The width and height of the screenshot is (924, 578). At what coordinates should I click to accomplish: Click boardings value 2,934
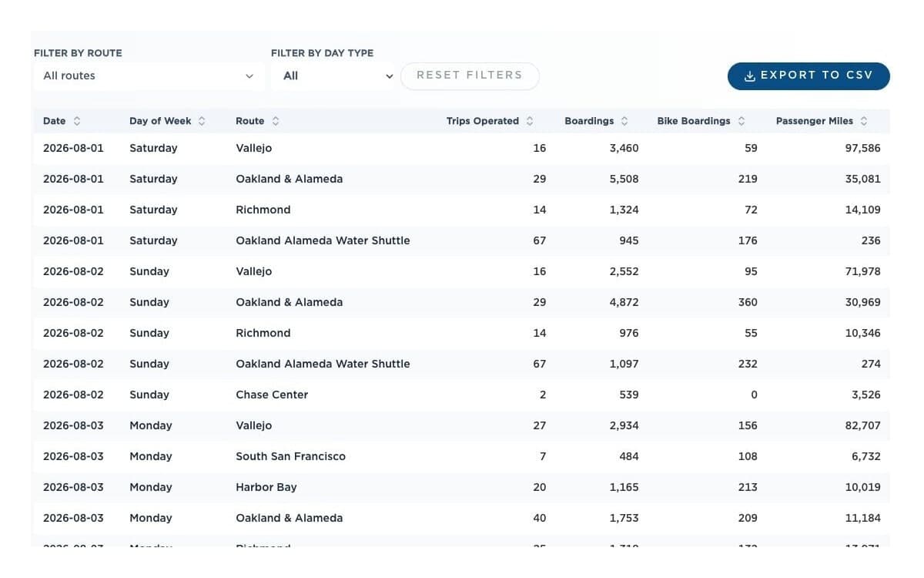point(624,425)
